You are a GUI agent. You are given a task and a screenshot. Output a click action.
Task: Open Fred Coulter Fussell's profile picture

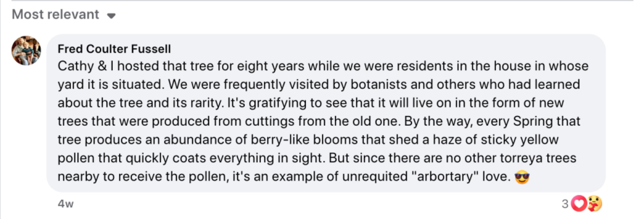click(x=26, y=51)
